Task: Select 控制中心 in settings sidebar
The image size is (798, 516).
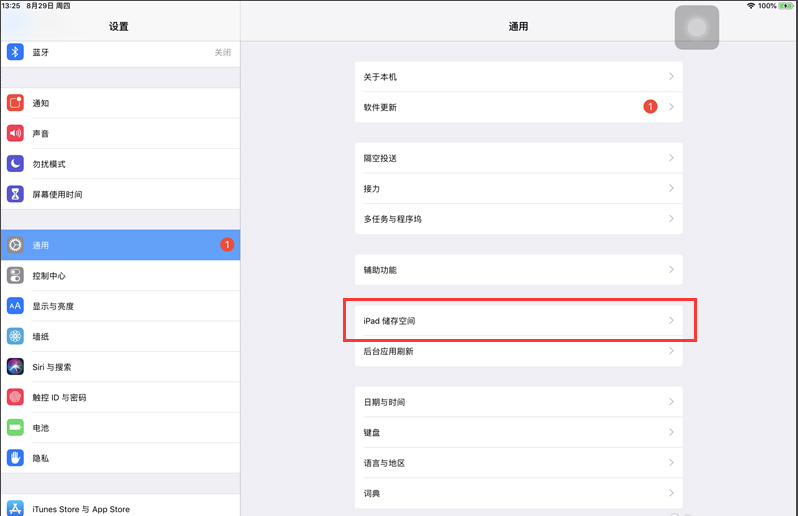Action: [x=121, y=275]
